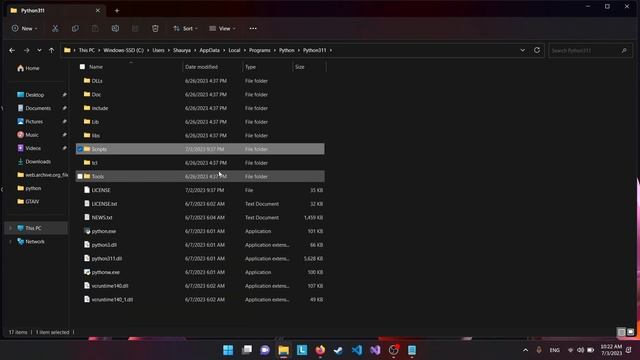640x360 pixels.
Task: Open Task View on the taskbar
Action: pyautogui.click(x=247, y=350)
